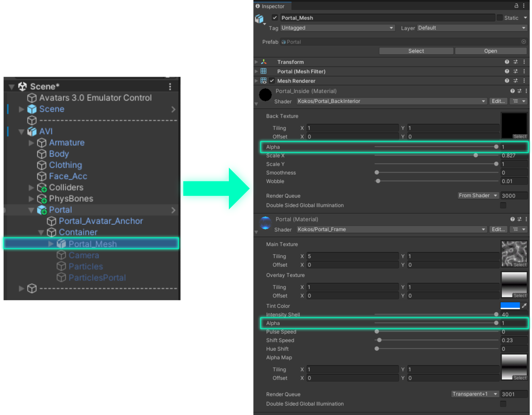Open Transform component preset settings icon
Viewport: 532px width, 415px height.
click(x=516, y=62)
